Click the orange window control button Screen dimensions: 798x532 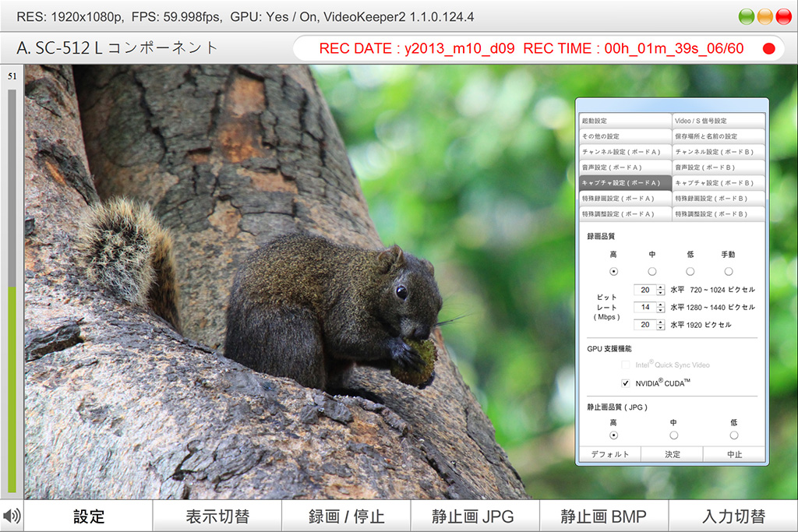(765, 17)
